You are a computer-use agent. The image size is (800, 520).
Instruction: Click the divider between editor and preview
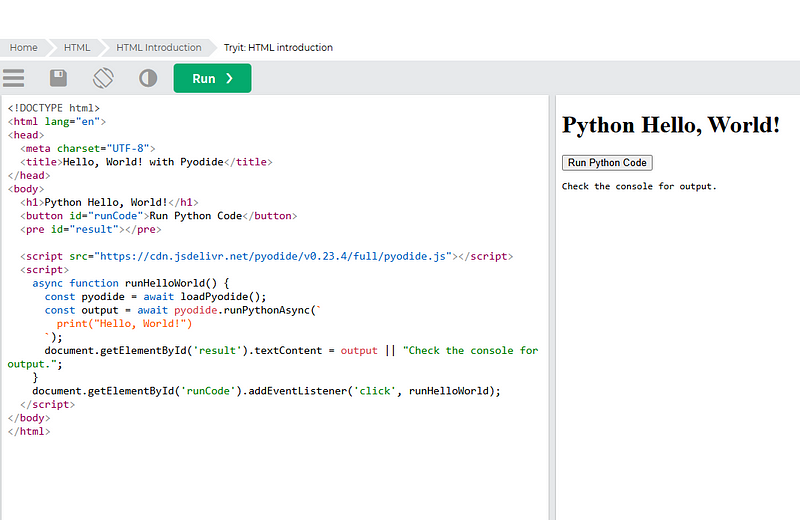coord(552,300)
